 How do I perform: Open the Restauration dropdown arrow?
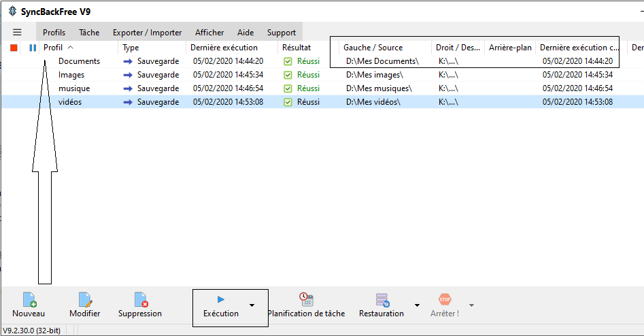(x=417, y=305)
